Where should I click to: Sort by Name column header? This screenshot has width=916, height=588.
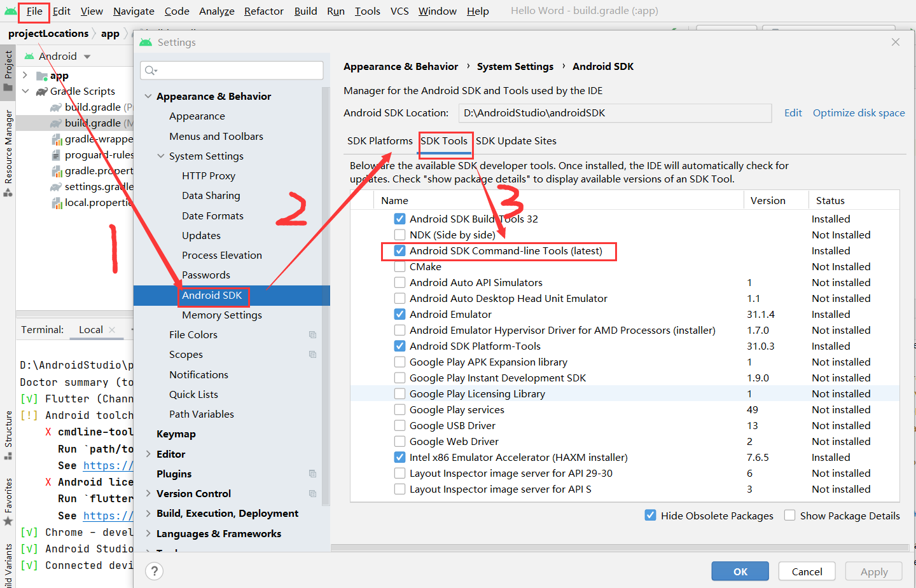(x=394, y=201)
